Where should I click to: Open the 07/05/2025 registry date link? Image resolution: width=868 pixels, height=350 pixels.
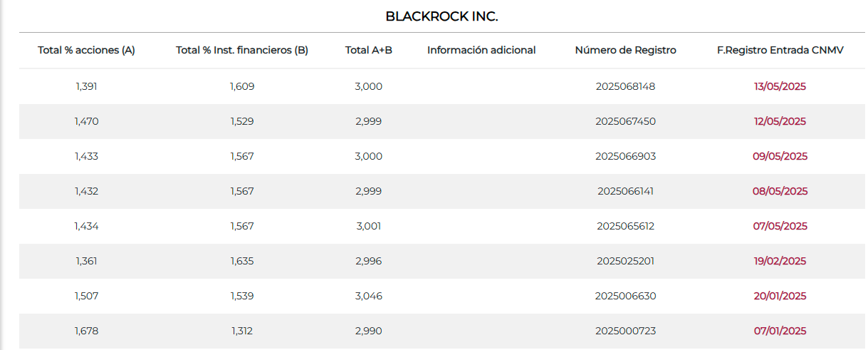(780, 226)
